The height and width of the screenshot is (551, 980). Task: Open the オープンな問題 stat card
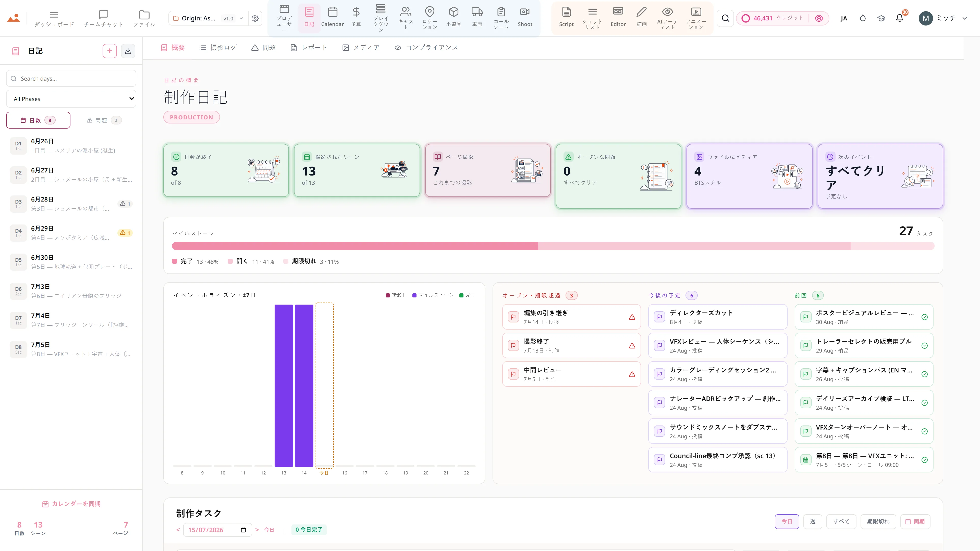pyautogui.click(x=618, y=176)
